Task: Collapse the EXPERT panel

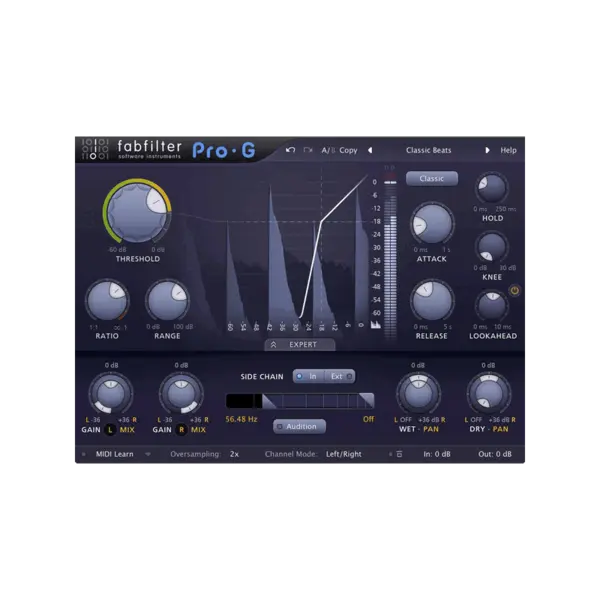Action: point(300,344)
